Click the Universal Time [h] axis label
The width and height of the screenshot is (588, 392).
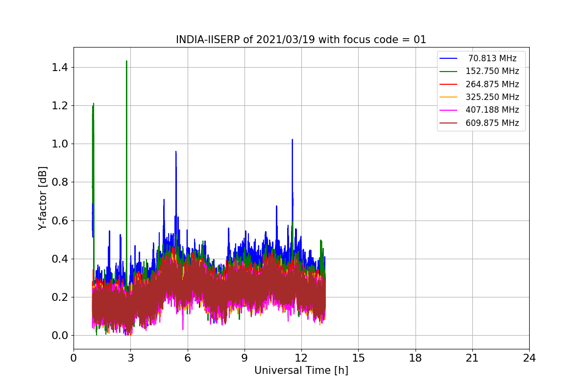(x=301, y=371)
